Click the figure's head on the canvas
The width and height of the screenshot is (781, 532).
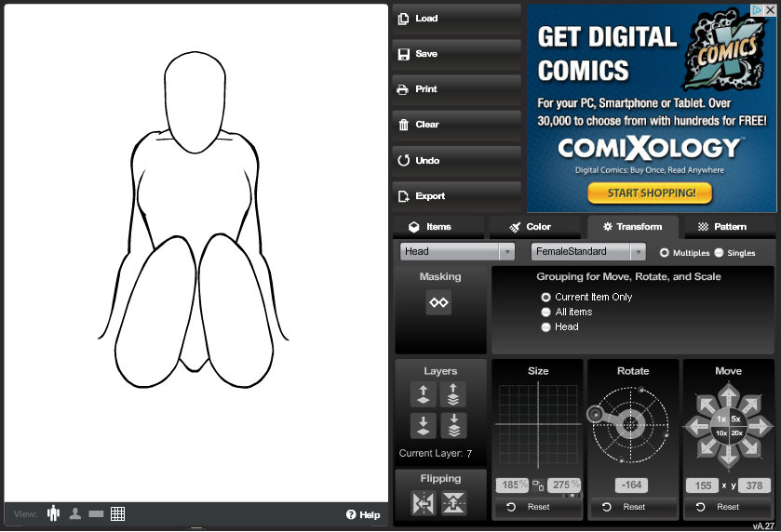(x=195, y=102)
